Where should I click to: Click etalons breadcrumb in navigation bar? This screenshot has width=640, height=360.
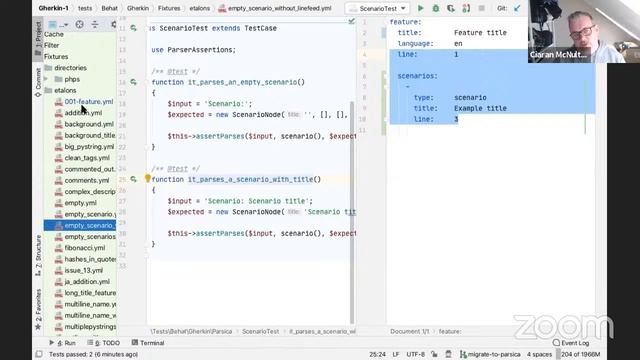click(200, 8)
